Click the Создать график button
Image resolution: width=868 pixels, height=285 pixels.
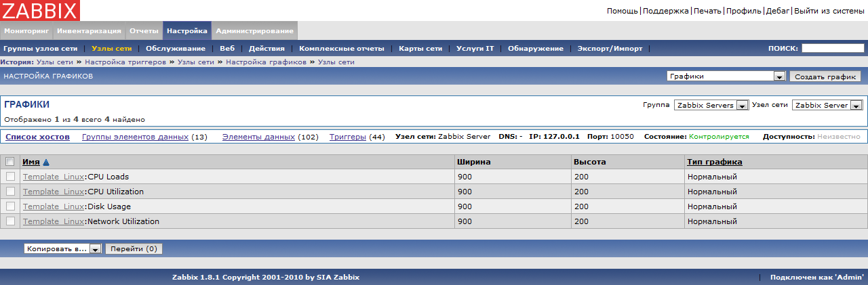825,76
